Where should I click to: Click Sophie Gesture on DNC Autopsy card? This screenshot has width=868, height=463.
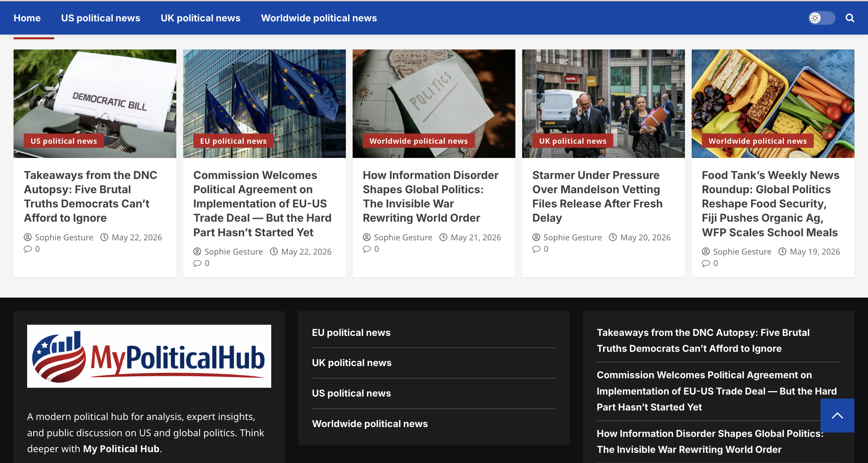(64, 237)
